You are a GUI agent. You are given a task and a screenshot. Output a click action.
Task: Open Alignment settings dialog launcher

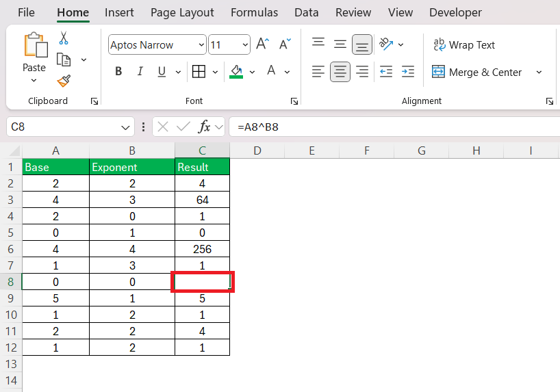click(550, 101)
